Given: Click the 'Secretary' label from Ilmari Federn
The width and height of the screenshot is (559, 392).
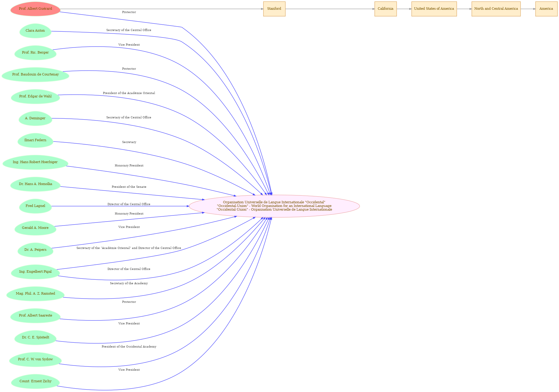Looking at the screenshot, I should (x=129, y=142).
